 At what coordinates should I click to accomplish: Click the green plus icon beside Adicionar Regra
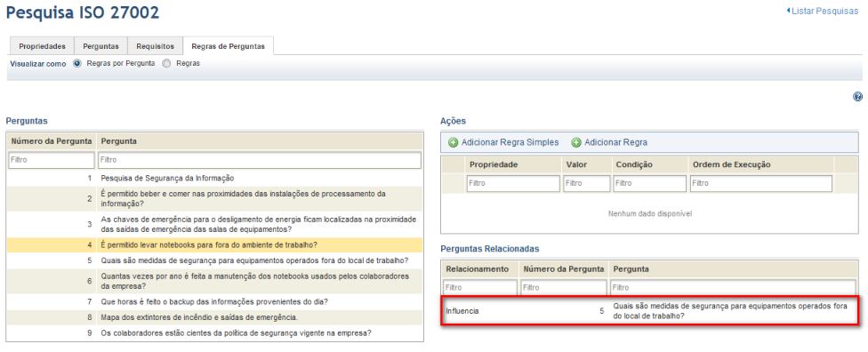(576, 143)
